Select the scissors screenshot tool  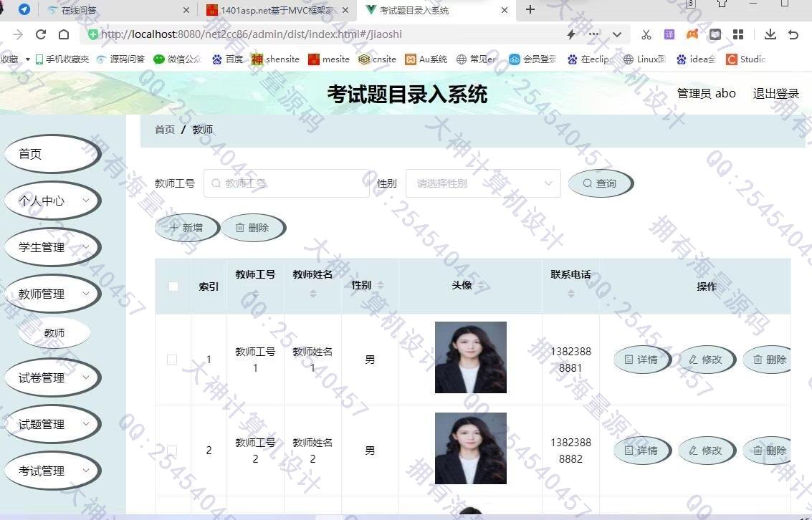(646, 34)
